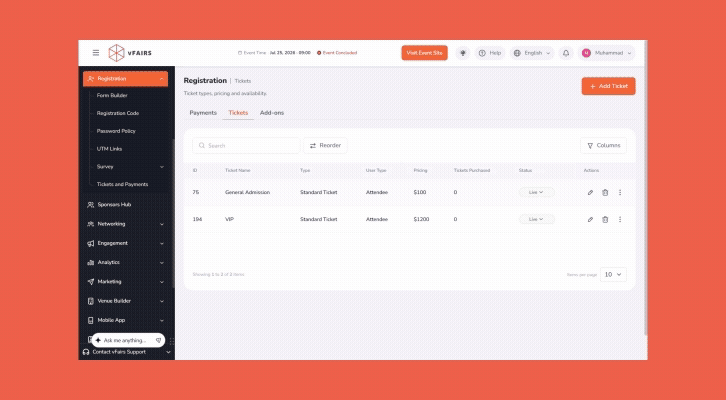Click the Networking sidebar icon
Image resolution: width=726 pixels, height=400 pixels.
(91, 224)
